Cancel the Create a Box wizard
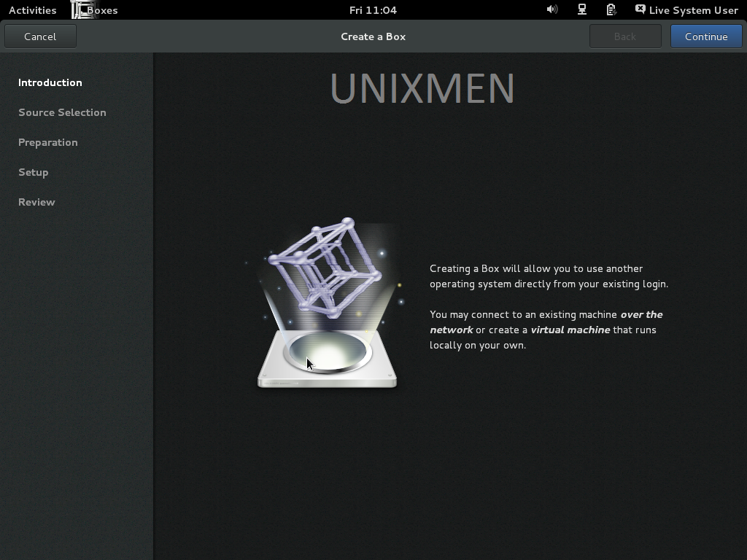This screenshot has width=747, height=560. pyautogui.click(x=41, y=36)
